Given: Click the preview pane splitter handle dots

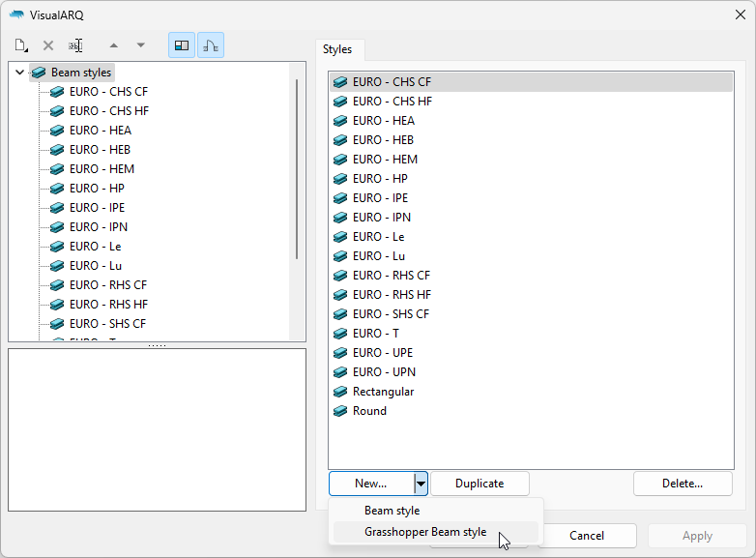Looking at the screenshot, I should 158,345.
